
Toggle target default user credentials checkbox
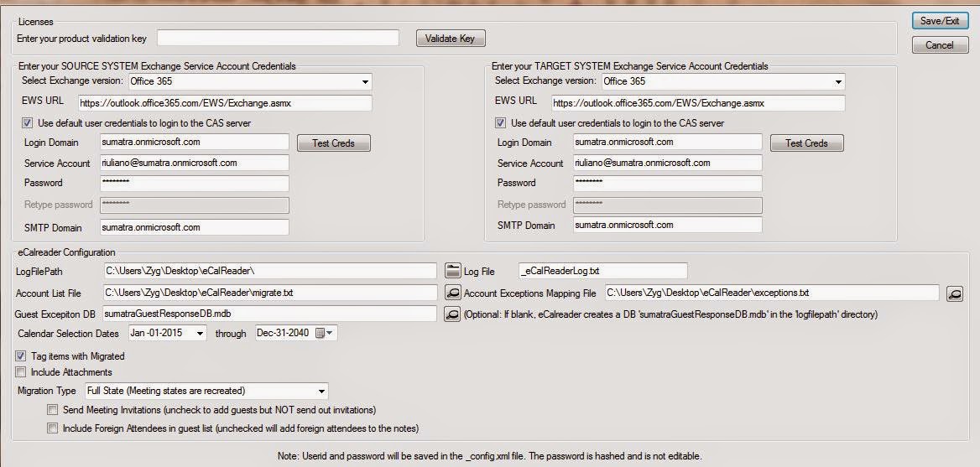click(x=501, y=123)
